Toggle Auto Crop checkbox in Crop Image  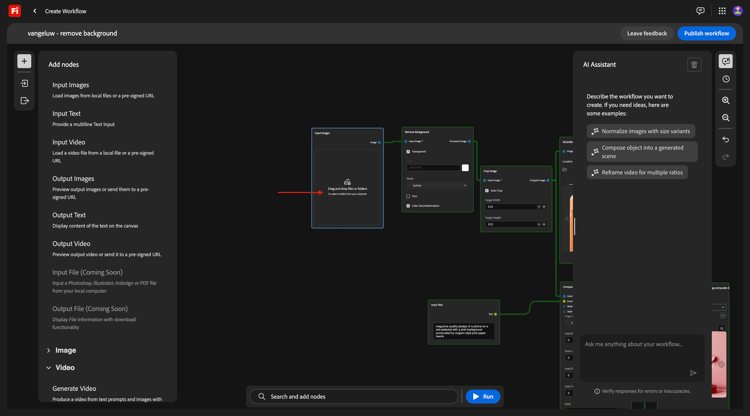click(487, 191)
